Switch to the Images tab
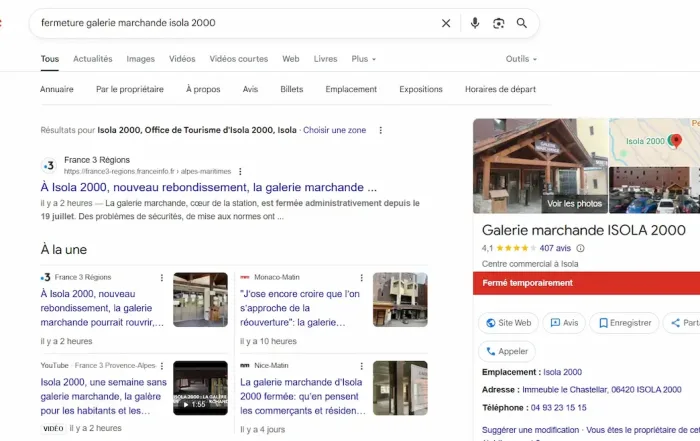 tap(140, 59)
